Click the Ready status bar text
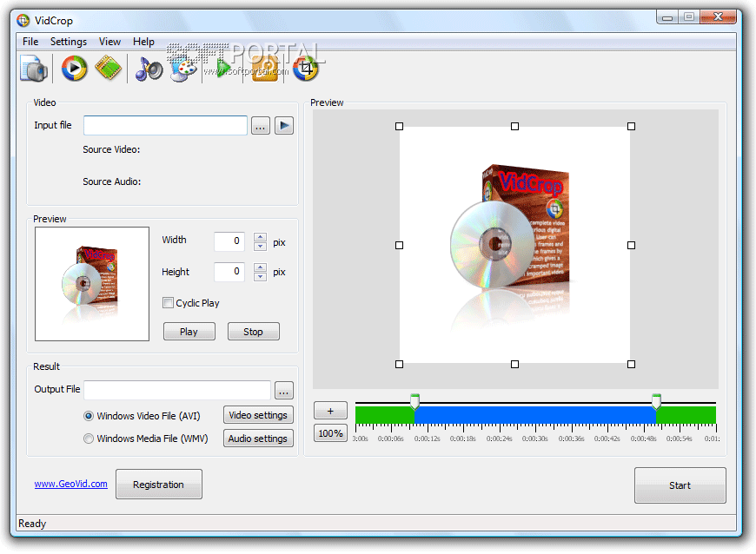This screenshot has height=554, width=756. 32,524
